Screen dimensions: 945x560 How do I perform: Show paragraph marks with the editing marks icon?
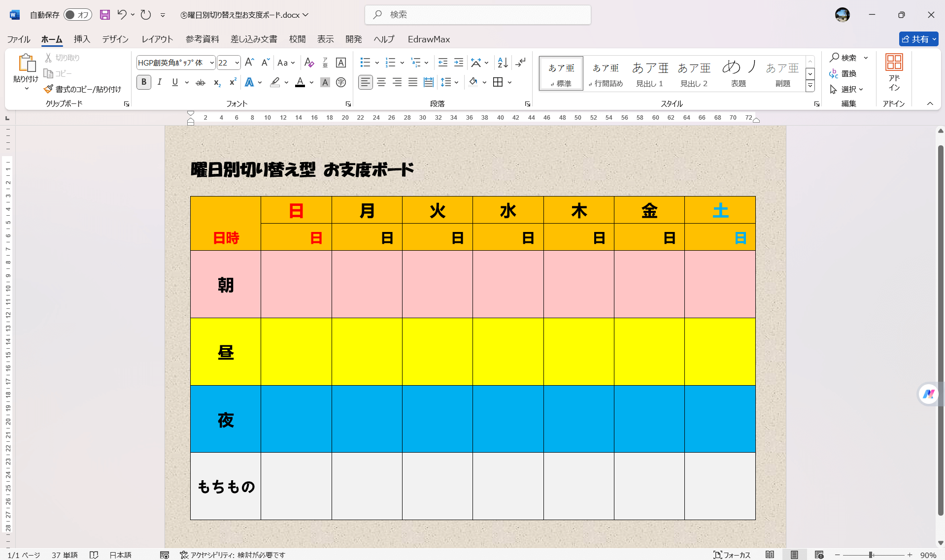[521, 63]
